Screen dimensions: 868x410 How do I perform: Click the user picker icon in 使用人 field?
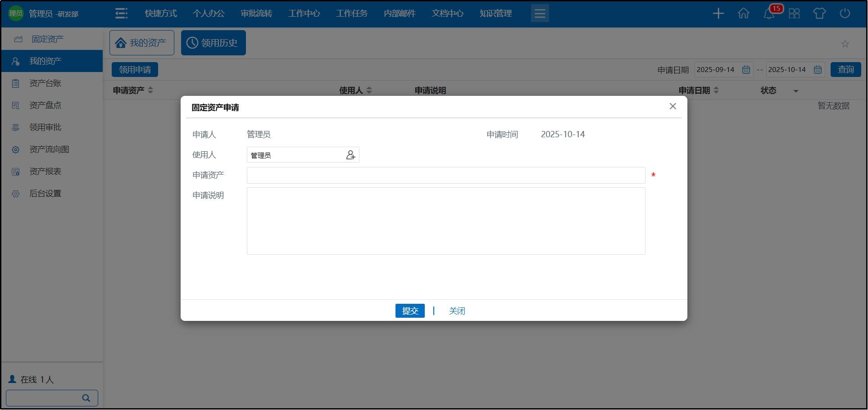350,155
